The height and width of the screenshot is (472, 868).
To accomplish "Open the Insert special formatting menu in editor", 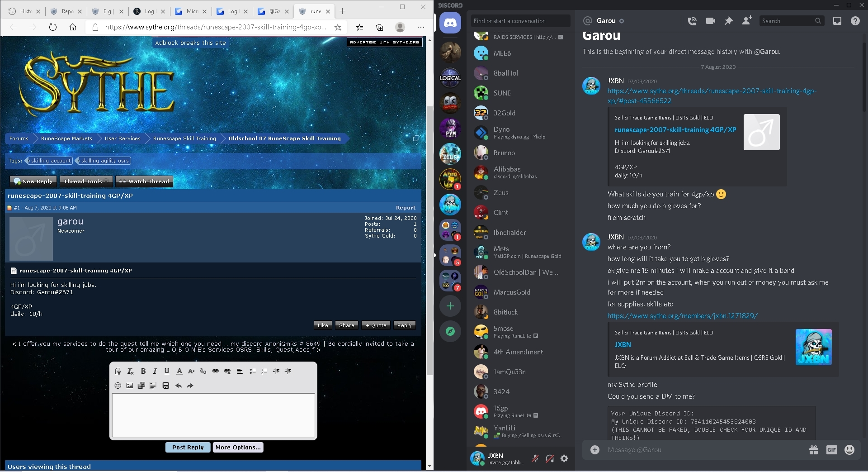I will click(153, 386).
